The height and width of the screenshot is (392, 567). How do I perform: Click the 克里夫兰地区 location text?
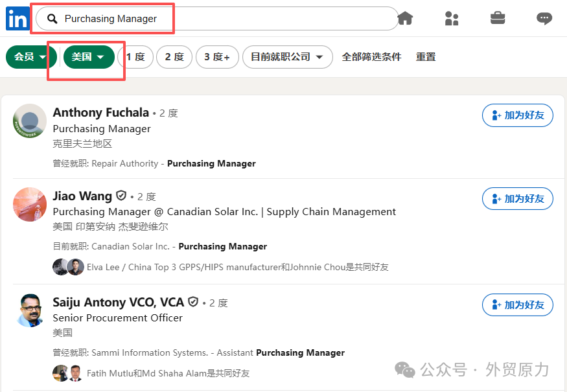[x=82, y=144]
